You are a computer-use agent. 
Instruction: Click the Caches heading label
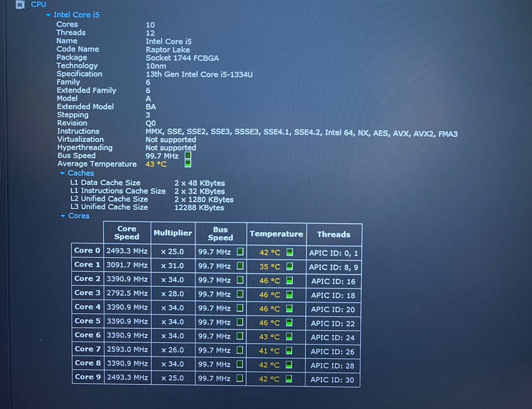coord(81,173)
